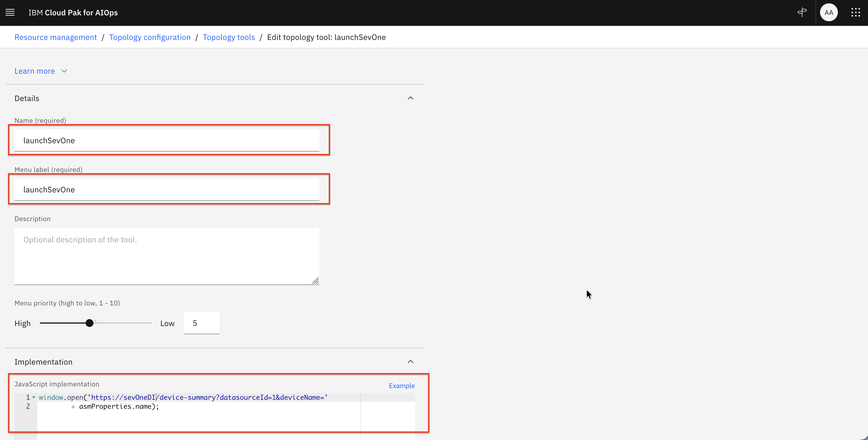Go to Topology configuration breadcrumb

coord(150,37)
